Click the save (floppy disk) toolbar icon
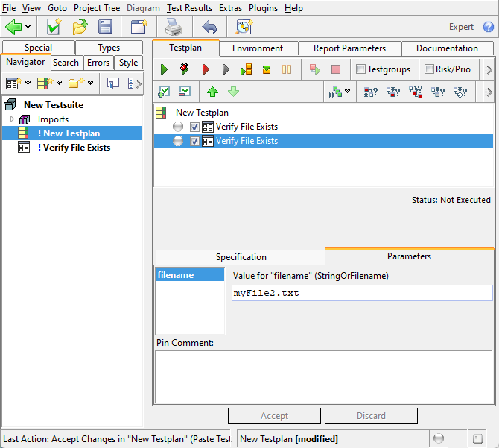Viewport: 499px width, 448px height. (x=105, y=27)
